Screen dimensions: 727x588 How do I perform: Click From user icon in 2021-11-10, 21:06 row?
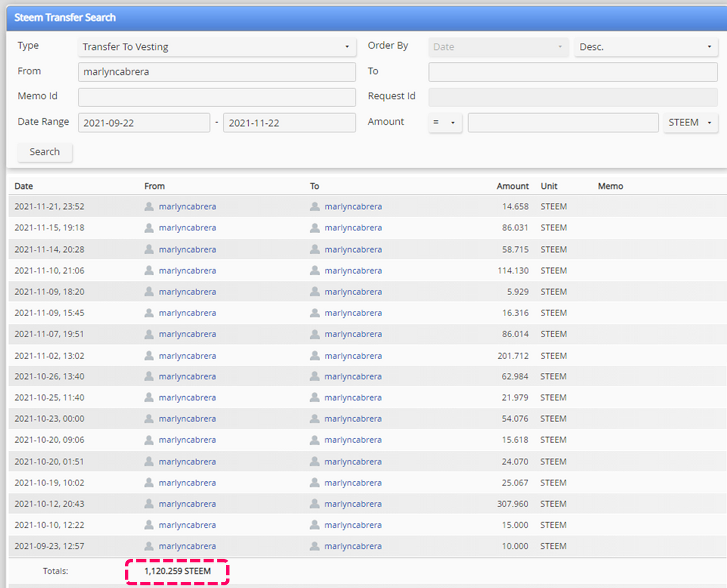pos(149,271)
